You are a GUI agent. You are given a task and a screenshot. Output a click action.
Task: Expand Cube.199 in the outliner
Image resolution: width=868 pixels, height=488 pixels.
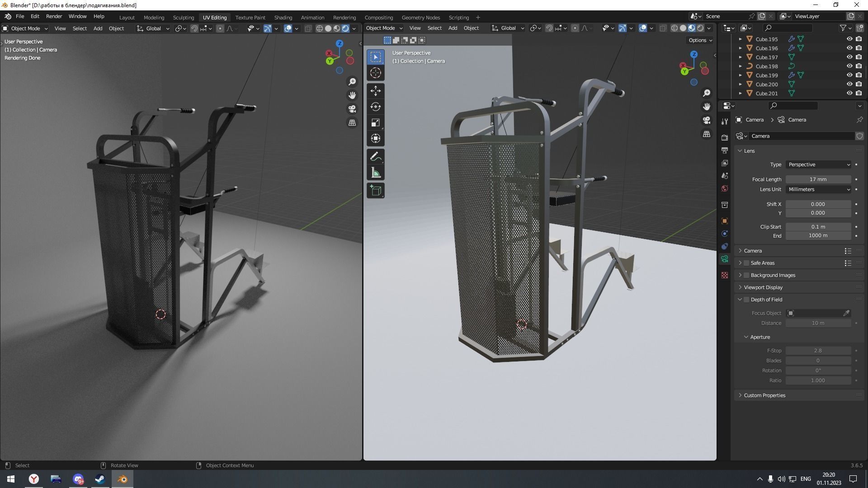click(740, 75)
